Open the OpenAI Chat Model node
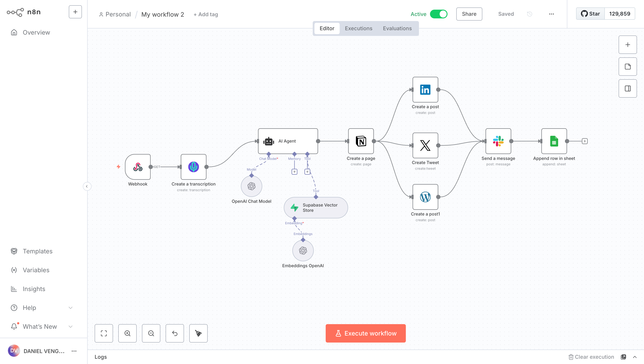Screen dimensions: 644x364 251,186
